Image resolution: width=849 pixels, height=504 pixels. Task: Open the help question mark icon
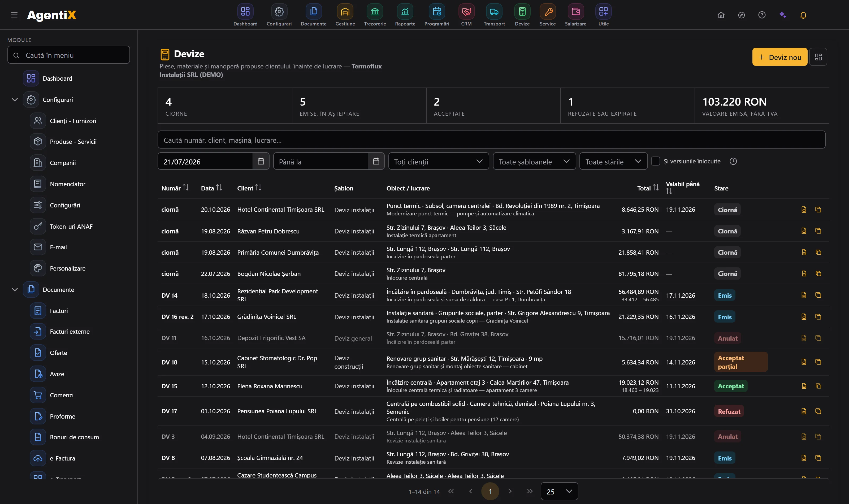pyautogui.click(x=762, y=15)
